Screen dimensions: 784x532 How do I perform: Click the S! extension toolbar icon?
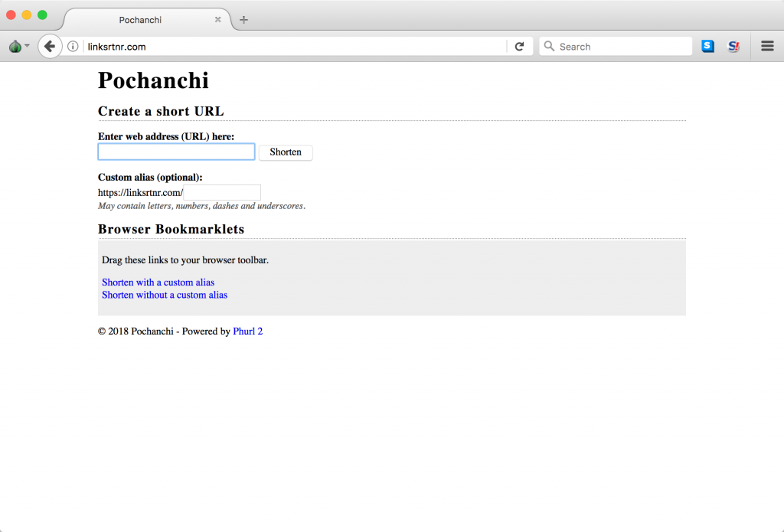coord(733,46)
